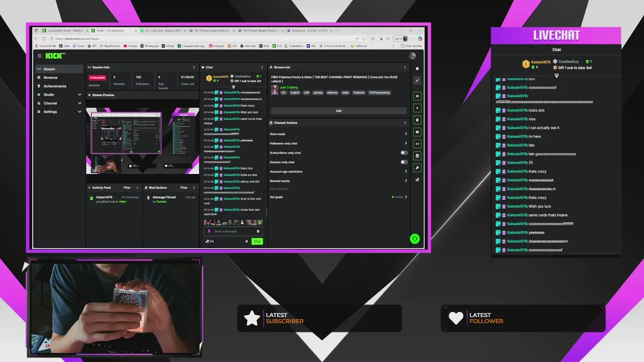Collapse the pinned leaderboard arrow in dashboard chat
The image size is (644, 362).
pyautogui.click(x=233, y=87)
